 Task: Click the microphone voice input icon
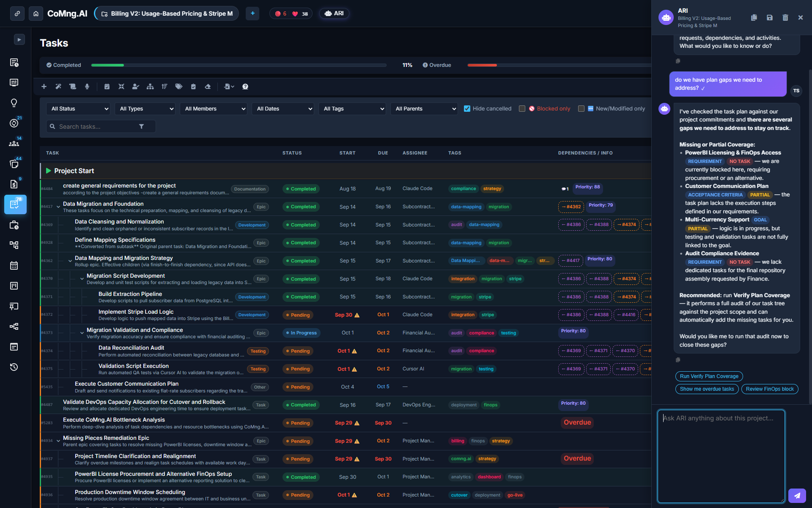(87, 86)
